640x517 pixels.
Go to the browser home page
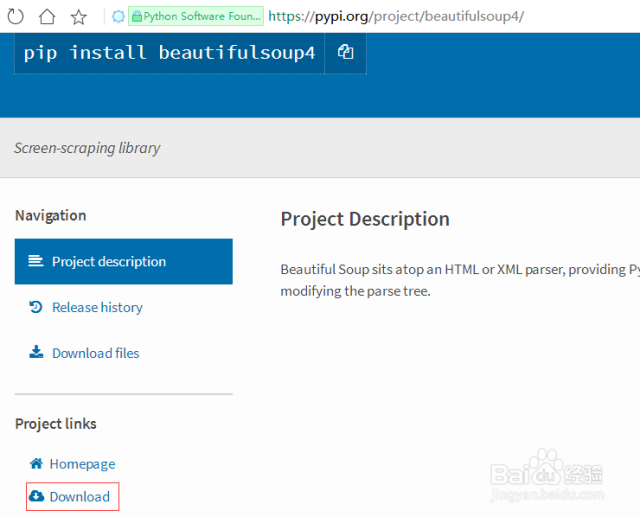[47, 17]
